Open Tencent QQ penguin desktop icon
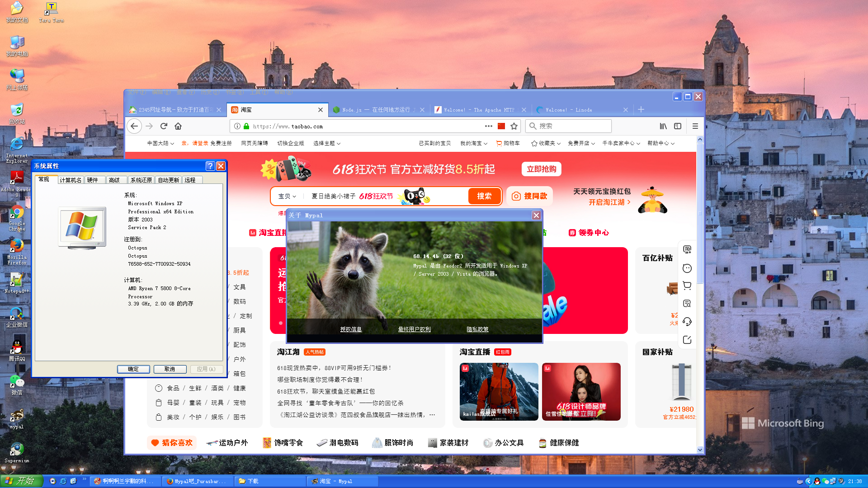Viewport: 868px width, 488px height. tap(17, 351)
